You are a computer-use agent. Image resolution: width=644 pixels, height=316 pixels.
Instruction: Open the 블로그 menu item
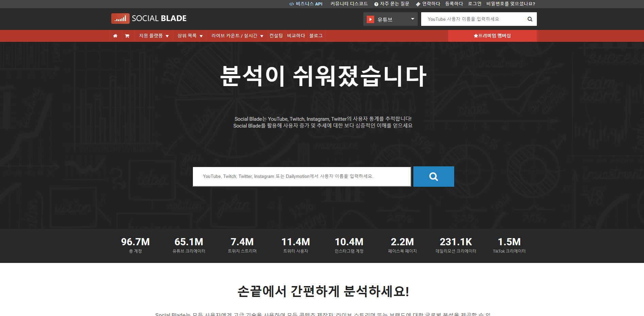click(316, 36)
